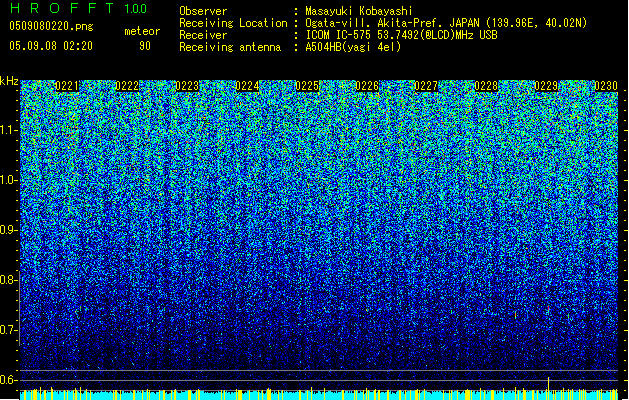
Task: Click the Ogata-vill. Akita-Pref. JAPAN location text
Action: (x=446, y=23)
